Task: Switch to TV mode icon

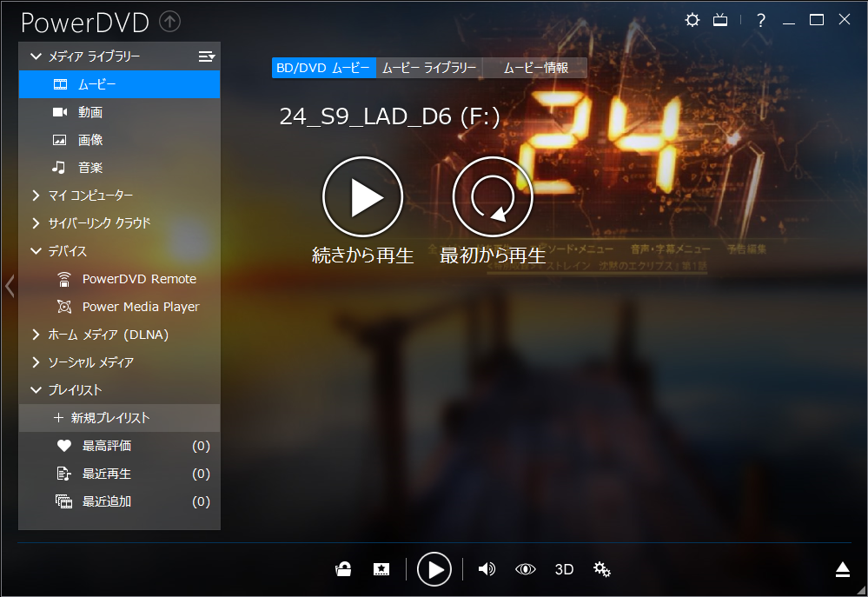Action: point(720,21)
